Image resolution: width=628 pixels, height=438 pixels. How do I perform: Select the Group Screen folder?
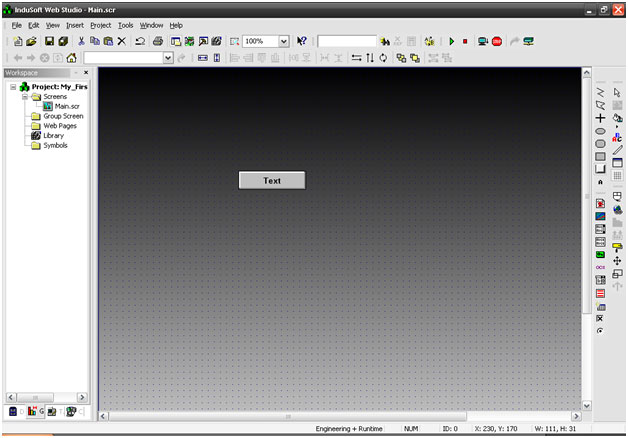click(63, 116)
